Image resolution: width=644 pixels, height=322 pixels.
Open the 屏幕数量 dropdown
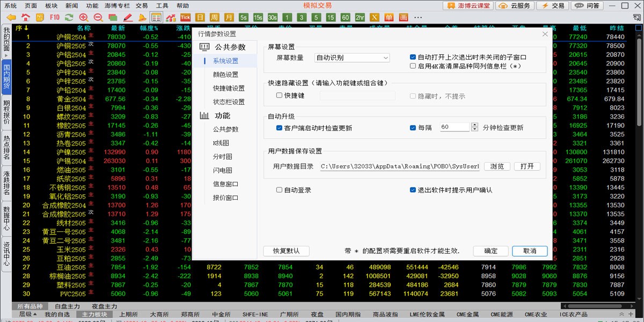[x=352, y=57]
